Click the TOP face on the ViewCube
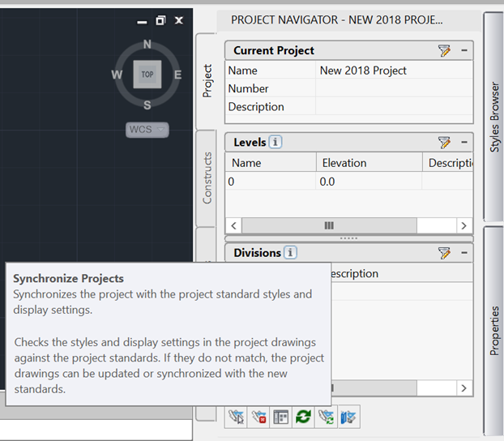Image resolution: width=504 pixels, height=441 pixels. point(147,75)
